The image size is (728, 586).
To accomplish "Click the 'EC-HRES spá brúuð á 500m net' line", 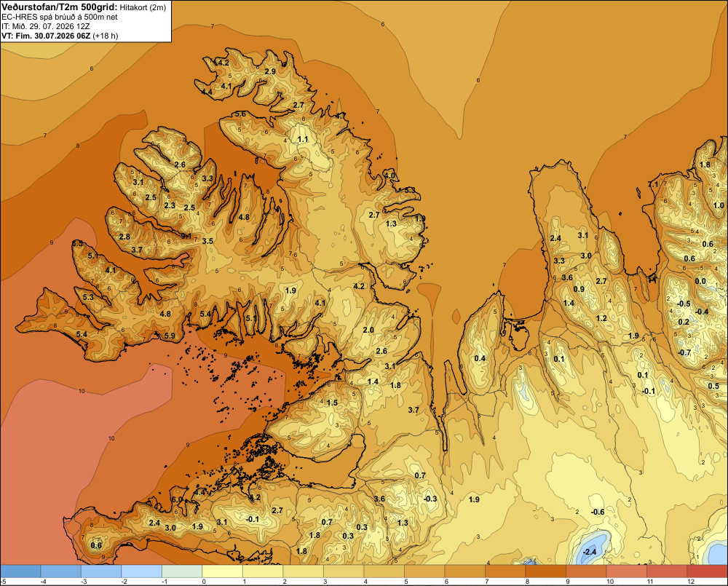I will [60, 17].
